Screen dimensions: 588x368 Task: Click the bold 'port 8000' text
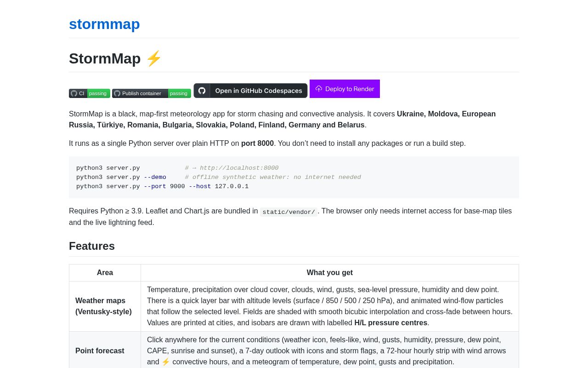(x=257, y=144)
